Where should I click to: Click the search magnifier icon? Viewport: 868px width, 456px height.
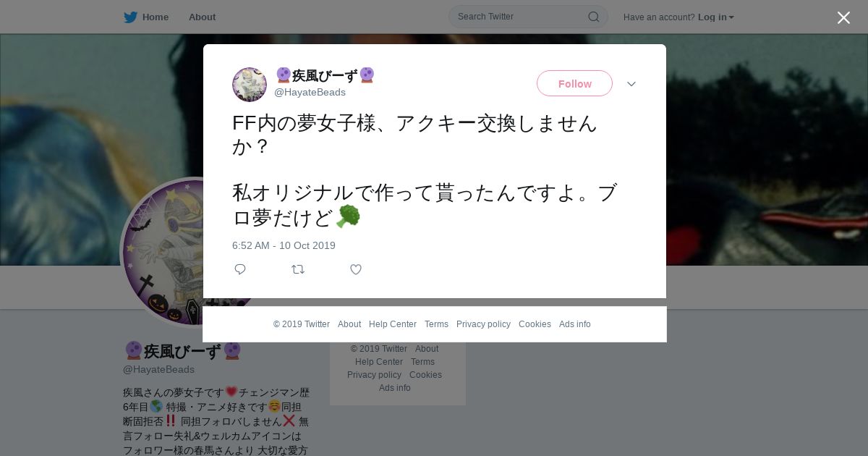coord(593,17)
